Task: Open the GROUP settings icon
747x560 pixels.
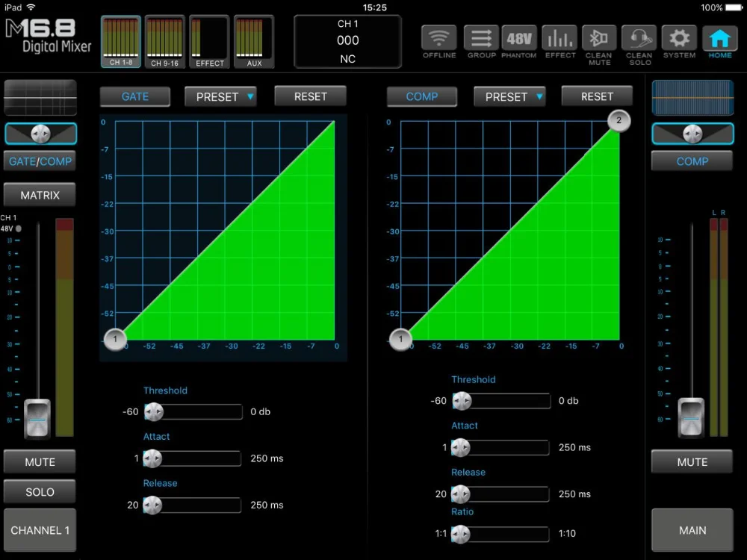Action: 481,38
